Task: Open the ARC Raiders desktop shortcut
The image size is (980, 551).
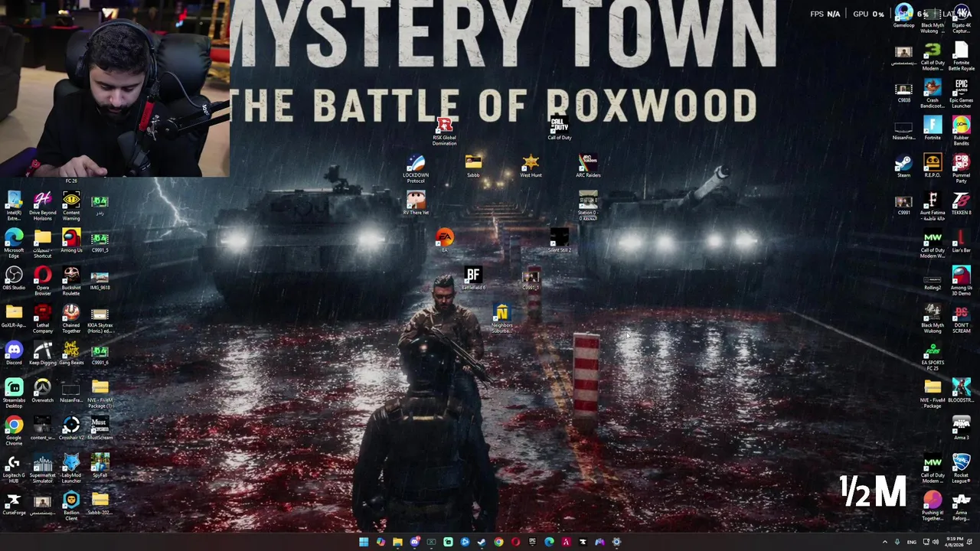Action: click(588, 167)
